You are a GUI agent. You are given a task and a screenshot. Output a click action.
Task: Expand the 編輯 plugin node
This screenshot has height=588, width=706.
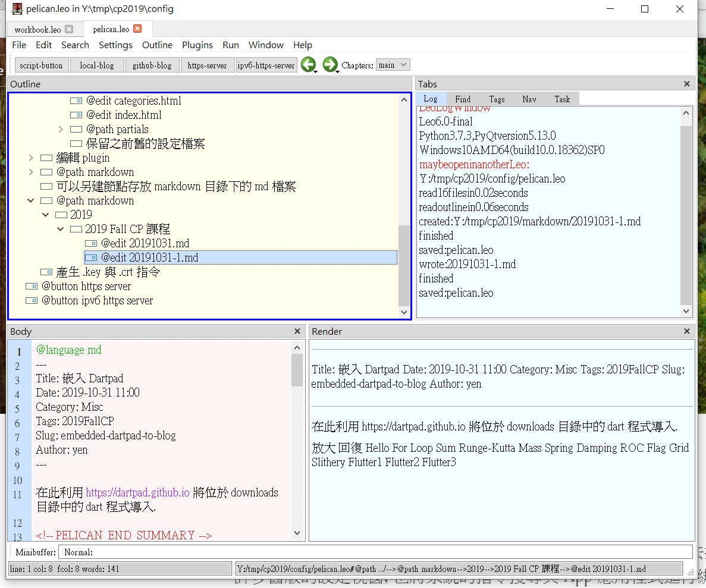[31, 158]
